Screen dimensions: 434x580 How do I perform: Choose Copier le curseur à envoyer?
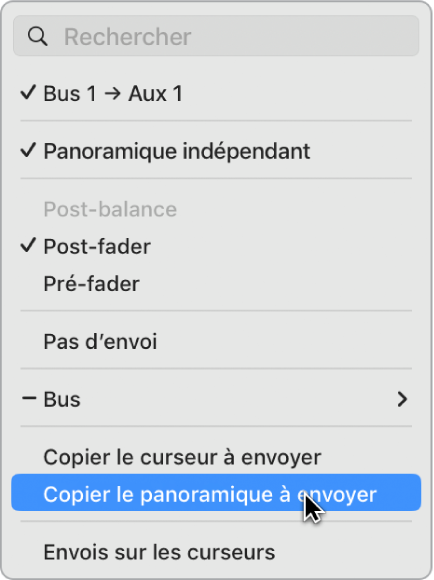216,457
